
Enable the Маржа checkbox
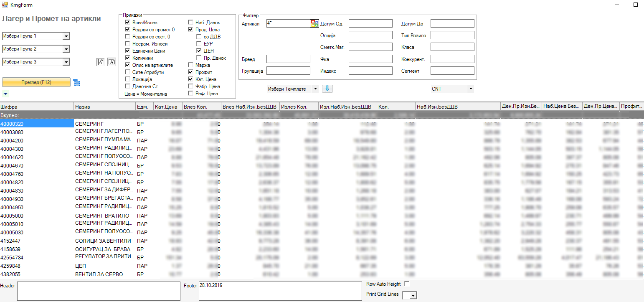(x=190, y=65)
